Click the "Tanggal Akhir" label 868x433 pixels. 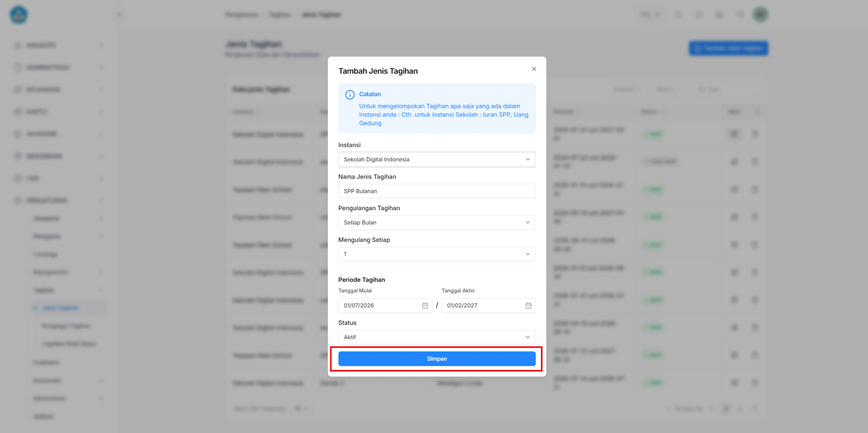click(x=458, y=290)
